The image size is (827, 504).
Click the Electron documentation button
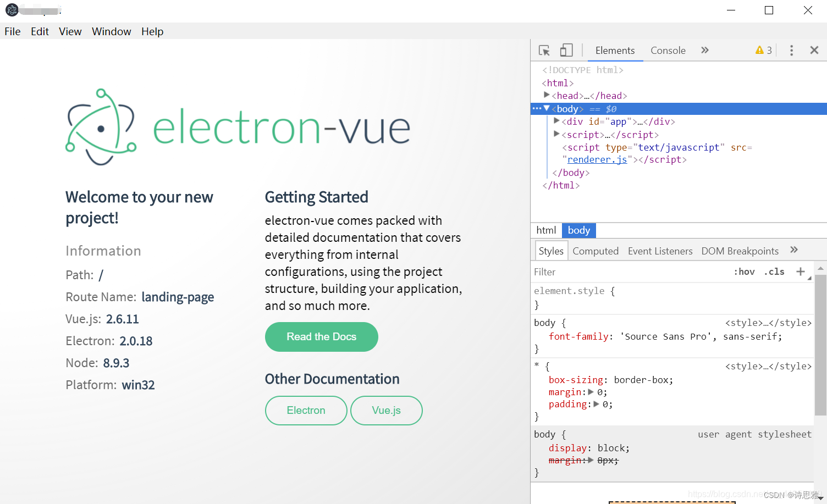pos(306,411)
